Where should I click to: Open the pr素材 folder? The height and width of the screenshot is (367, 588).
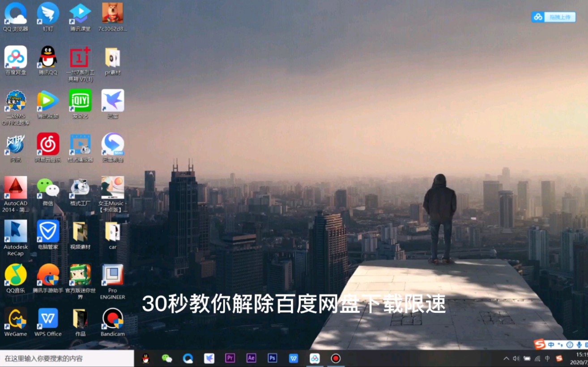pyautogui.click(x=112, y=60)
